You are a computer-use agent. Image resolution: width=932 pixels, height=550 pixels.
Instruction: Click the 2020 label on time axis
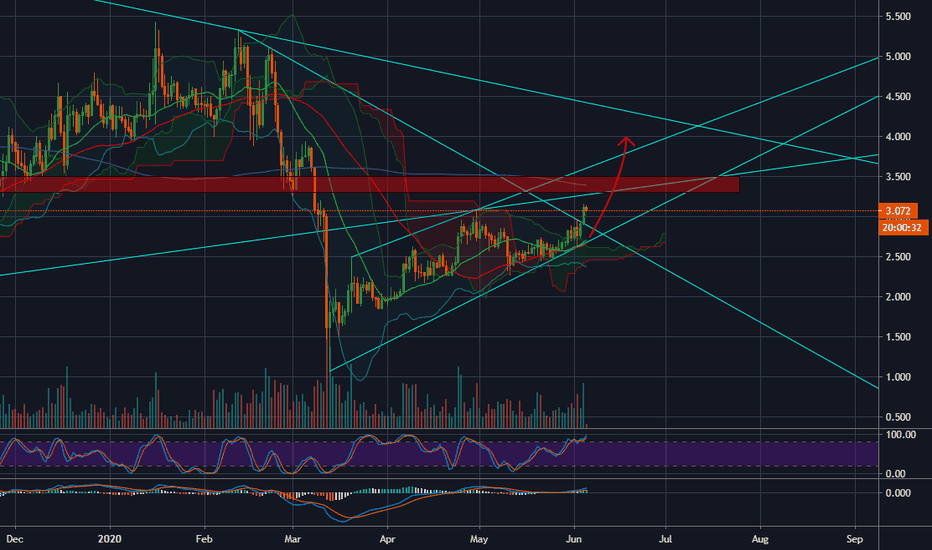[109, 539]
